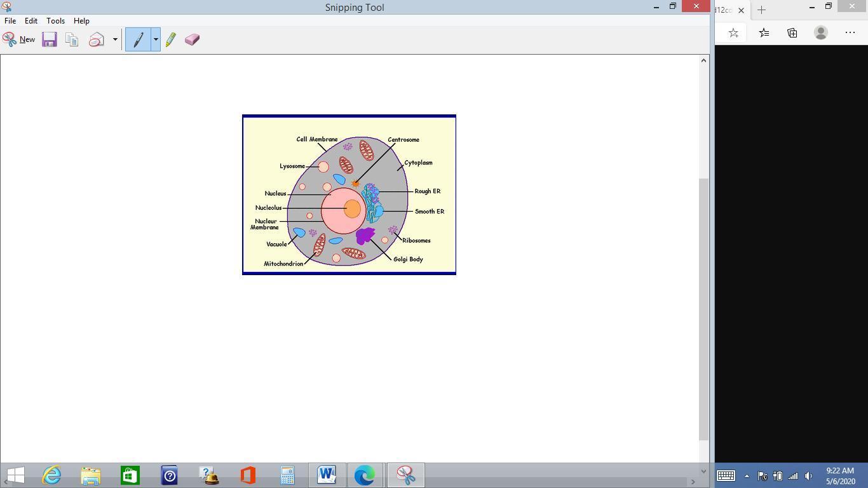
Task: Open the Pen options dropdown arrow
Action: 155,39
